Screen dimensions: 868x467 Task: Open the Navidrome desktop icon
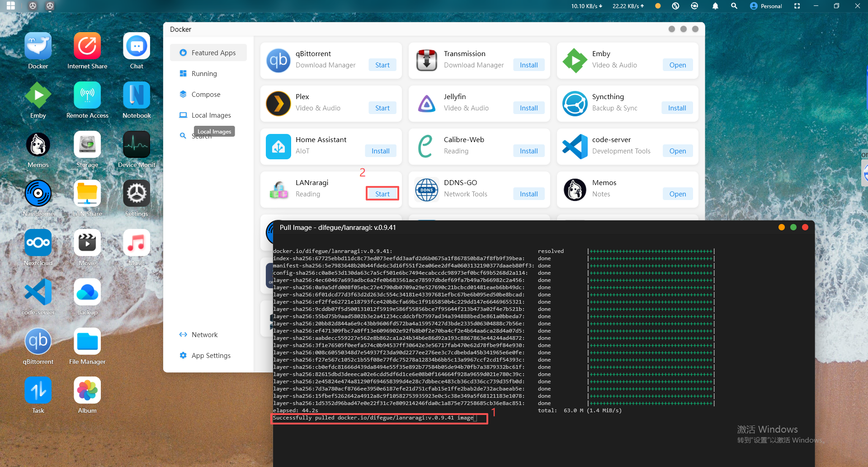tap(38, 194)
